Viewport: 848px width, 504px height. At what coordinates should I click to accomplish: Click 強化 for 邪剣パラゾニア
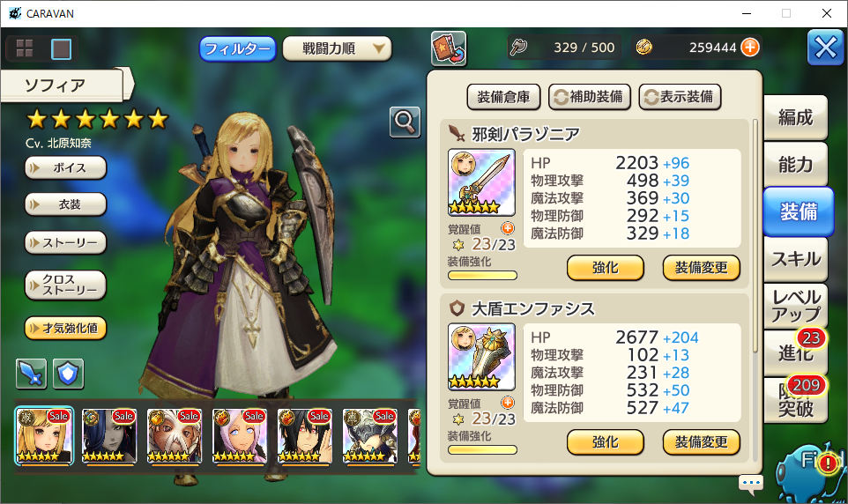(x=606, y=268)
